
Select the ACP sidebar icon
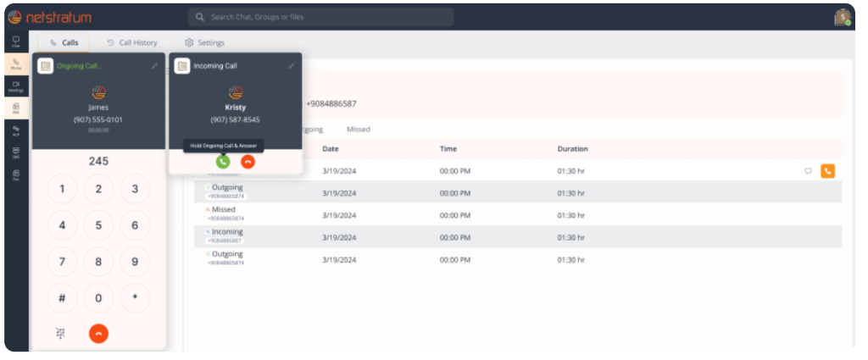(x=15, y=130)
